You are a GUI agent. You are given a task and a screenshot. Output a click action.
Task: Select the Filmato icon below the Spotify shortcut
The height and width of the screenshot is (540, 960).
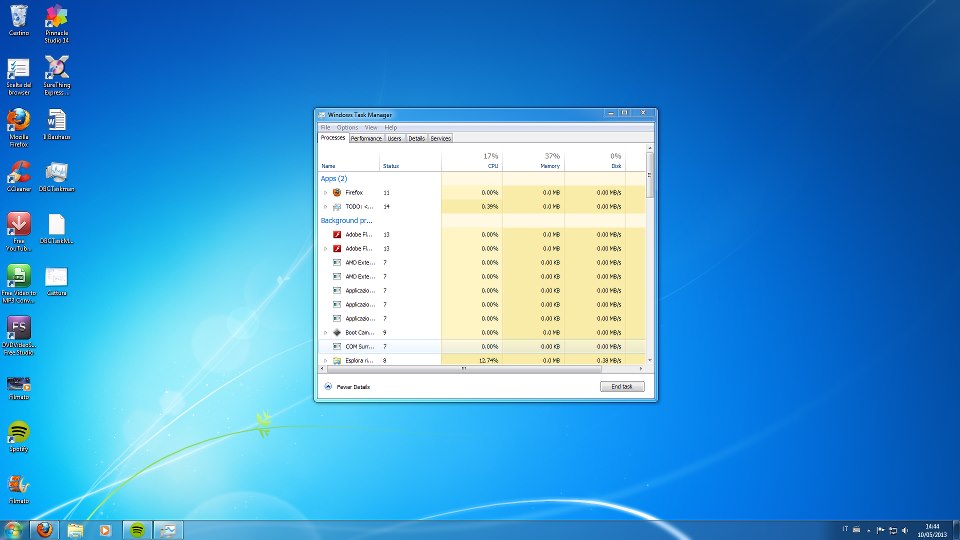[18, 489]
